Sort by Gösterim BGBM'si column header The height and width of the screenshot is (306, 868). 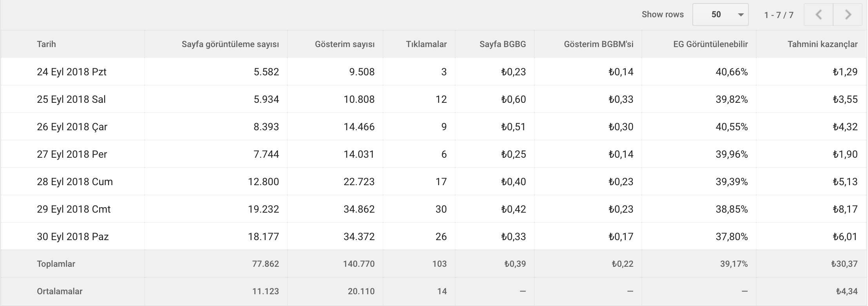click(x=599, y=44)
